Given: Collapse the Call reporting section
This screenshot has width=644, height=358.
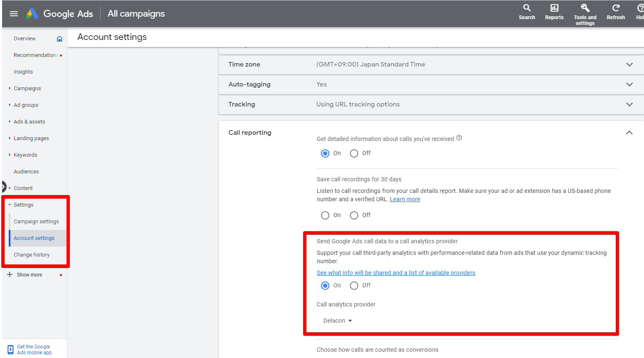Looking at the screenshot, I should pos(629,133).
